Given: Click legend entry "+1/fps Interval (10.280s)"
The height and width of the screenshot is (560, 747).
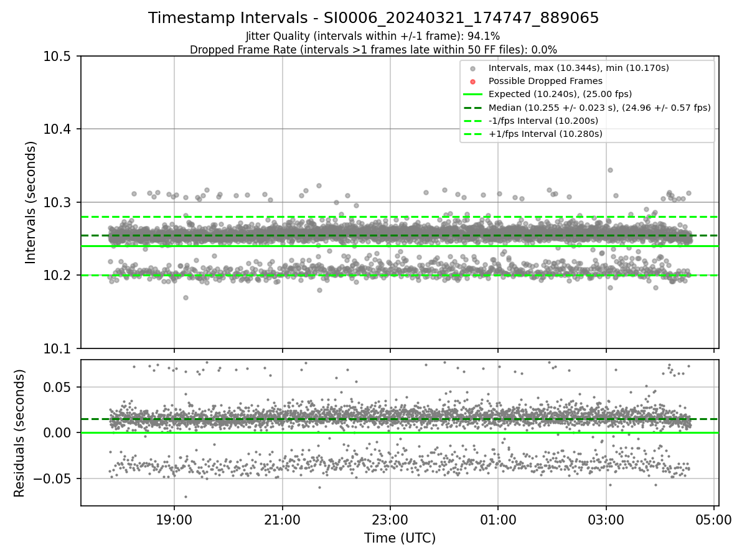Looking at the screenshot, I should click(545, 133).
